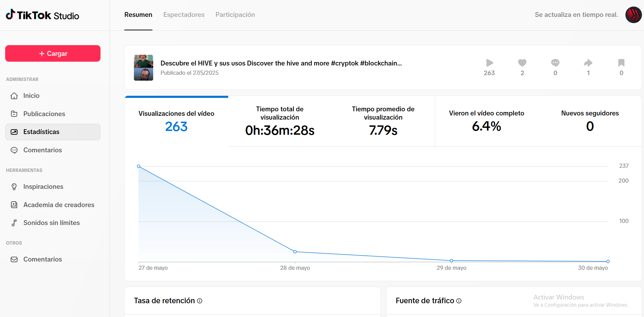Open the video thumbnail of the HIVE post
644x317 pixels.
144,68
